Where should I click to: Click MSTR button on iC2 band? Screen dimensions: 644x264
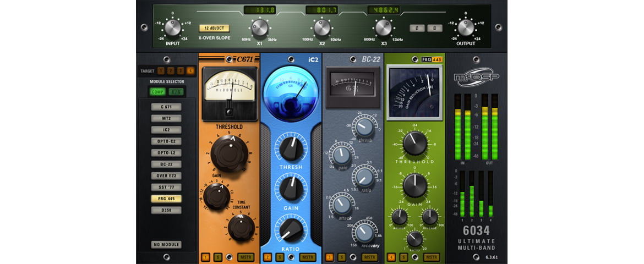coord(308,257)
